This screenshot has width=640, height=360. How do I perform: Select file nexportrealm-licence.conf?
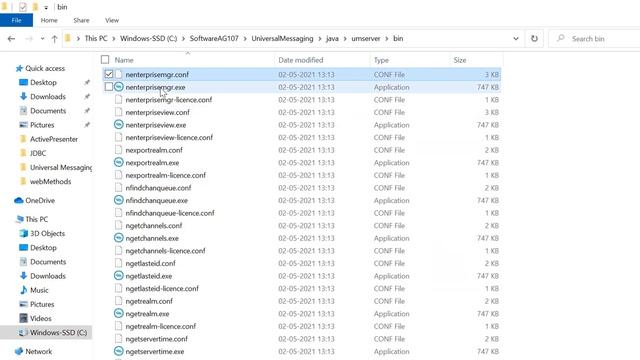(166, 175)
